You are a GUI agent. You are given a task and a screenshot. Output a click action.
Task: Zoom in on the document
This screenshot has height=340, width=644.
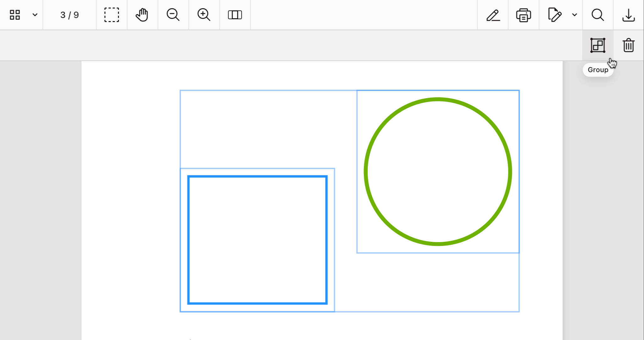(x=203, y=14)
